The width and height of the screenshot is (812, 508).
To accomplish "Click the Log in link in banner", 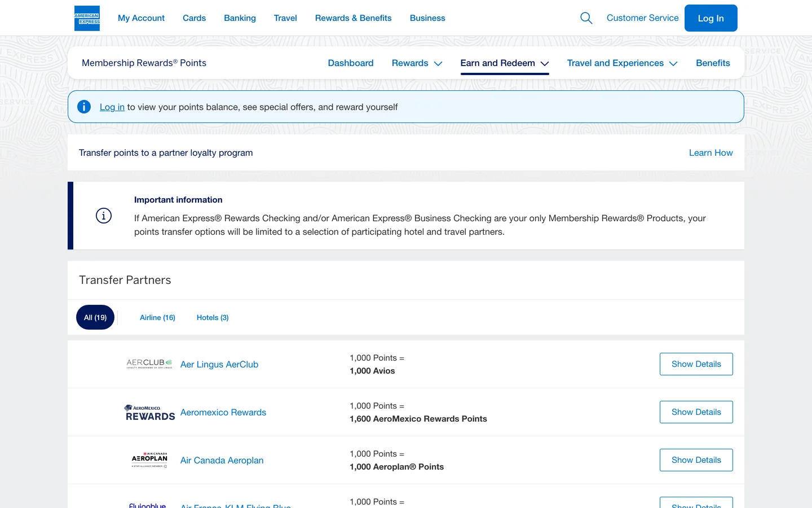I will 112,107.
